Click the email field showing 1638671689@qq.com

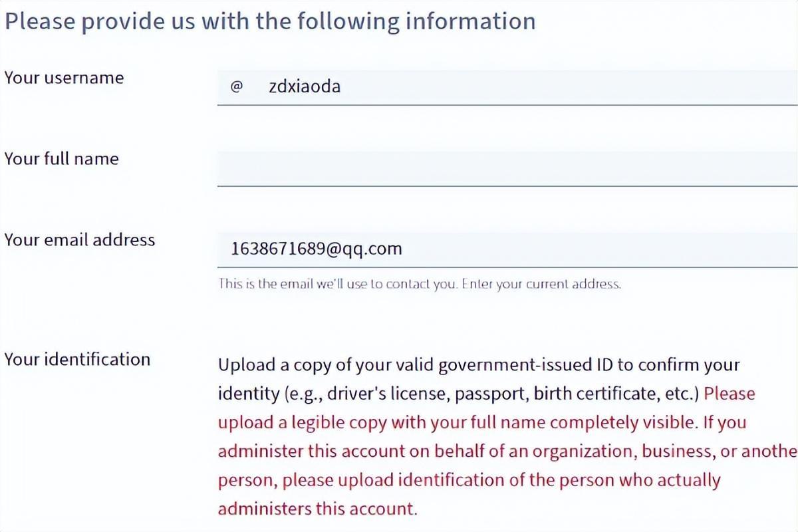(x=507, y=249)
